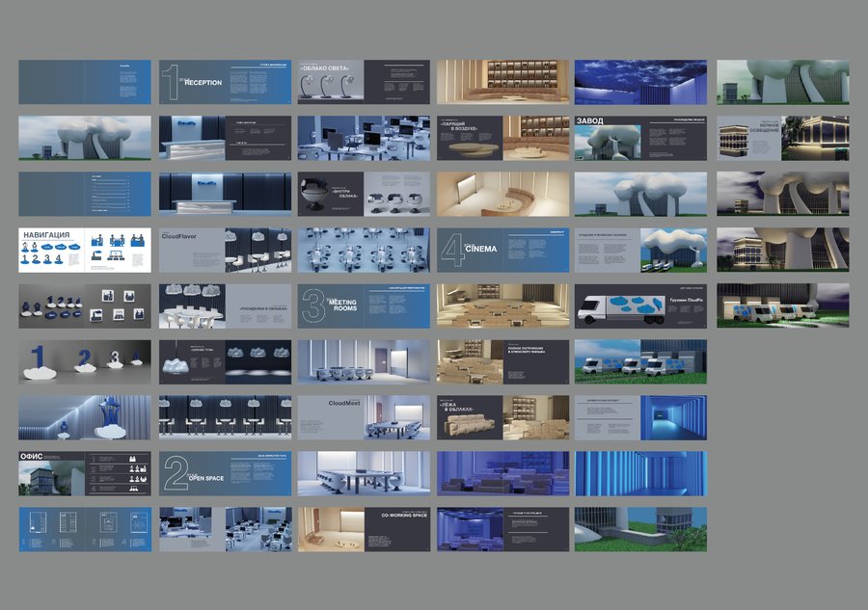Screen dimensions: 868x610
Task: Select the 'Ночное освещение' slide
Action: point(782,138)
